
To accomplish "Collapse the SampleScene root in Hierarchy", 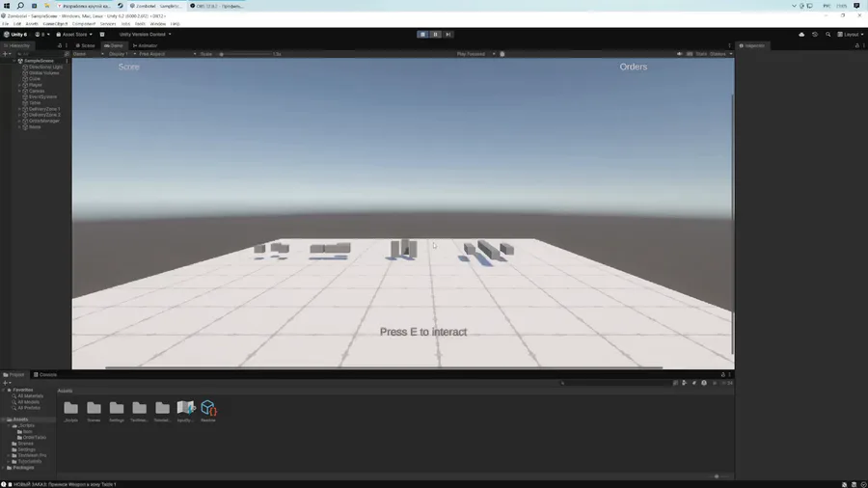I will (x=14, y=61).
